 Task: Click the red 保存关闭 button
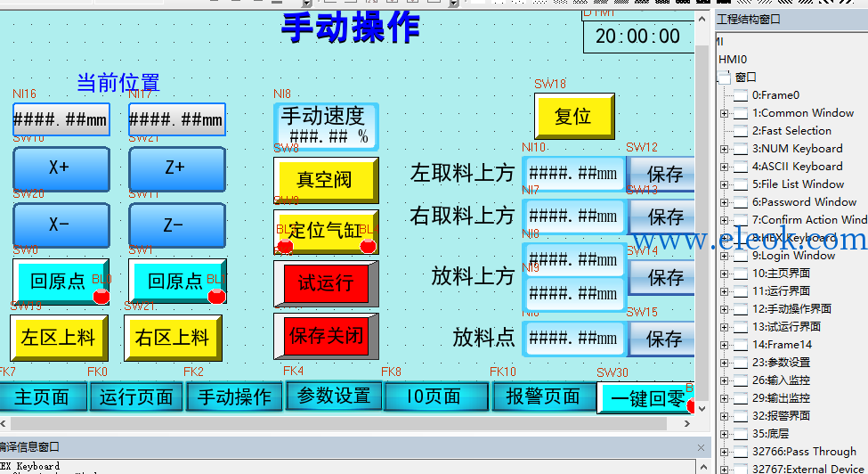pyautogui.click(x=326, y=336)
